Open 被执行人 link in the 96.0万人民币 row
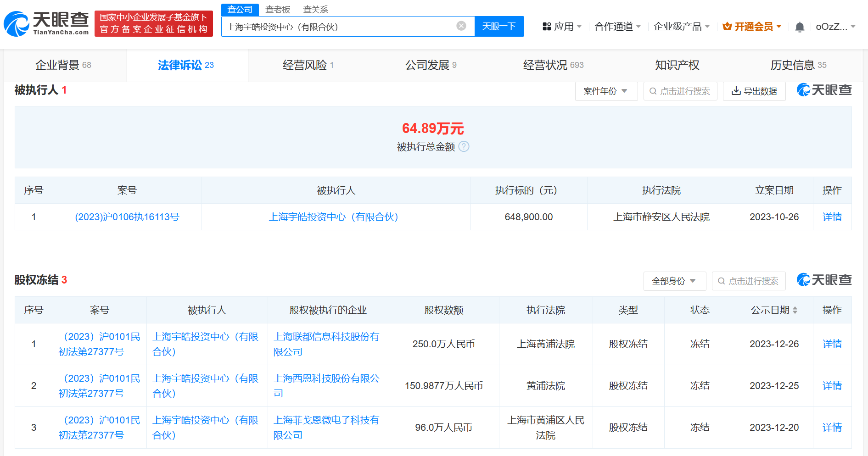 [206, 428]
